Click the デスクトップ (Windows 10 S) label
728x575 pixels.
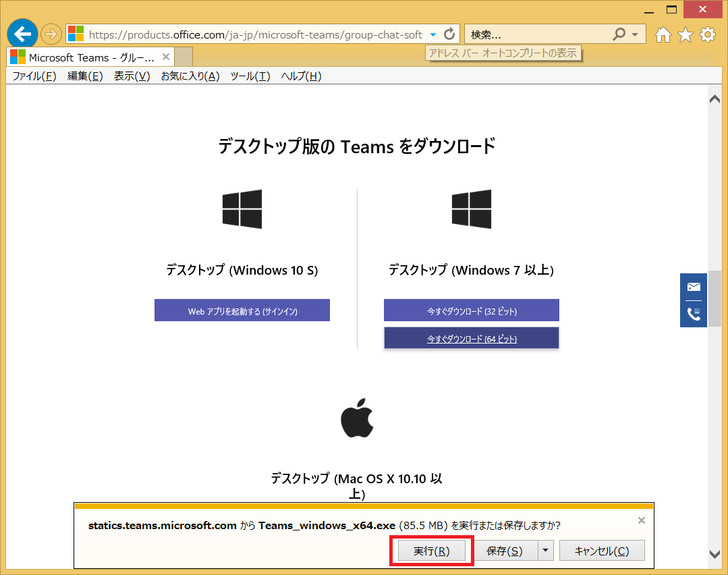(242, 270)
